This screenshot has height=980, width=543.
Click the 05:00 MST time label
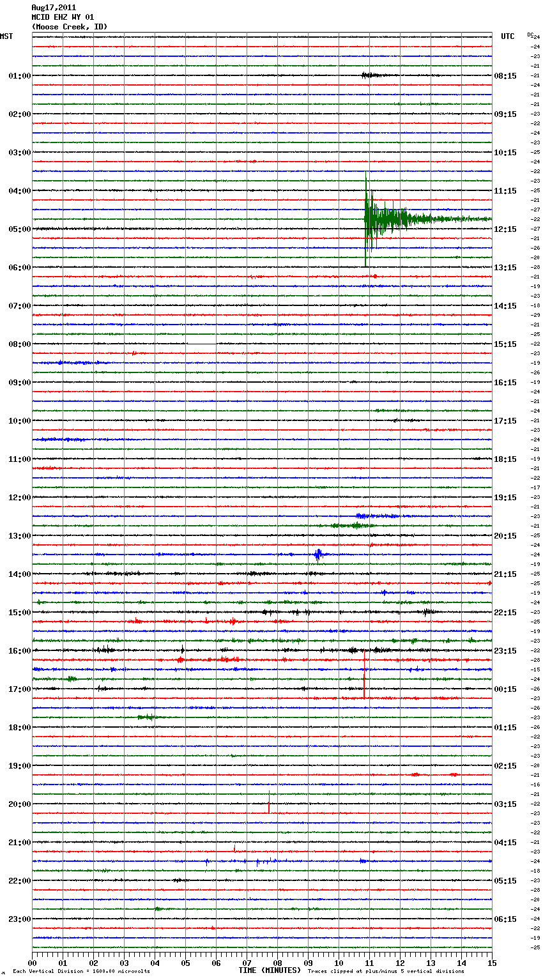pyautogui.click(x=20, y=229)
